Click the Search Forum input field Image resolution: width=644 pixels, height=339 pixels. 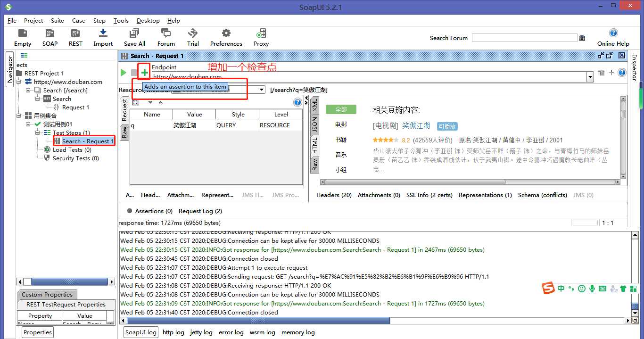pos(524,38)
